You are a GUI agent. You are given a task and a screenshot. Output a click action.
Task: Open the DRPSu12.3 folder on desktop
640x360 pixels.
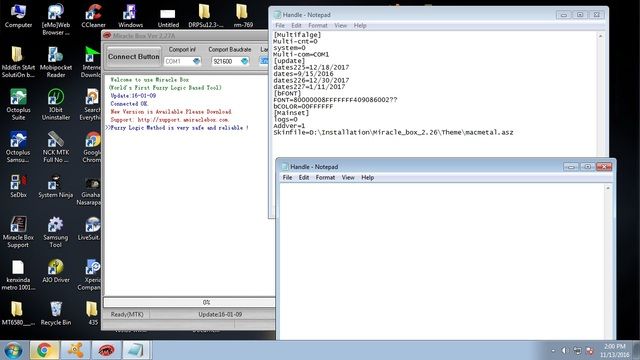click(205, 16)
